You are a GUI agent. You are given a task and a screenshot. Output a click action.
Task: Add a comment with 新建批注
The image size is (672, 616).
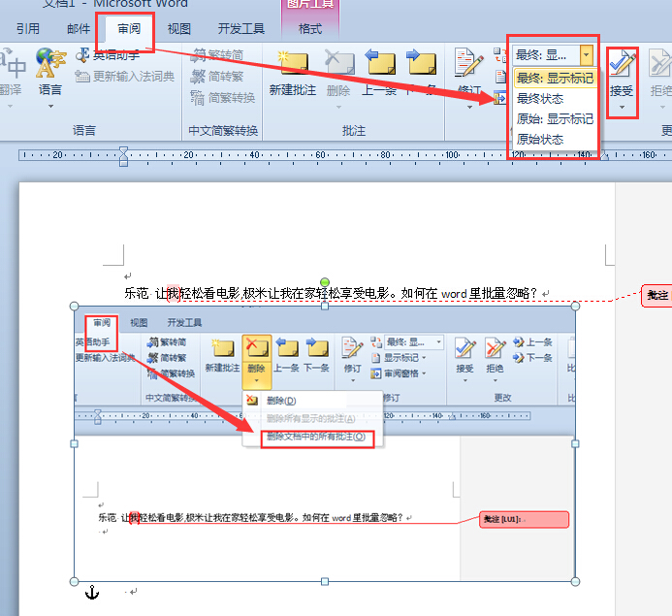[x=293, y=73]
